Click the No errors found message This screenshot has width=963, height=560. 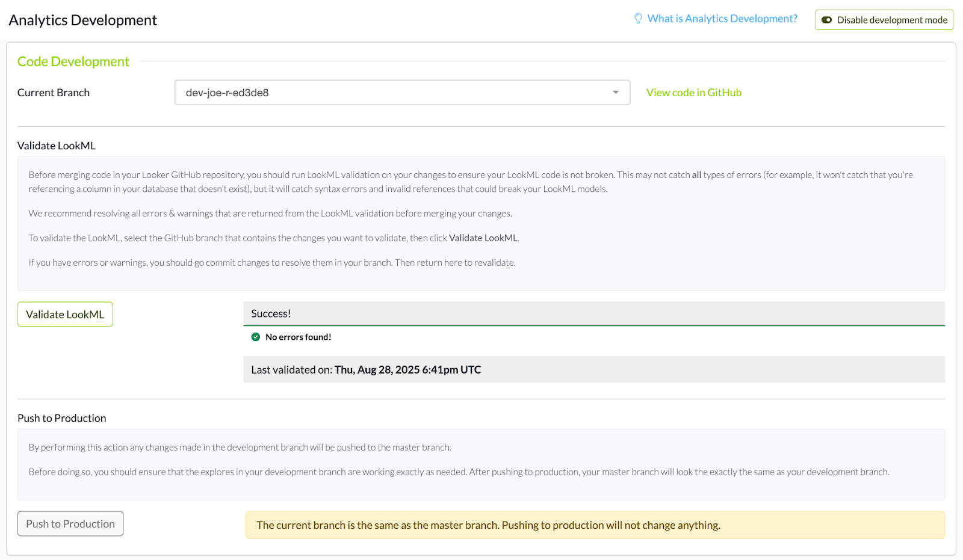[x=298, y=337]
